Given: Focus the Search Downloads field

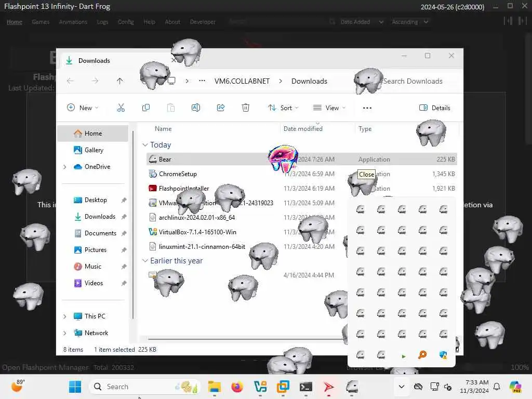Looking at the screenshot, I should point(413,81).
